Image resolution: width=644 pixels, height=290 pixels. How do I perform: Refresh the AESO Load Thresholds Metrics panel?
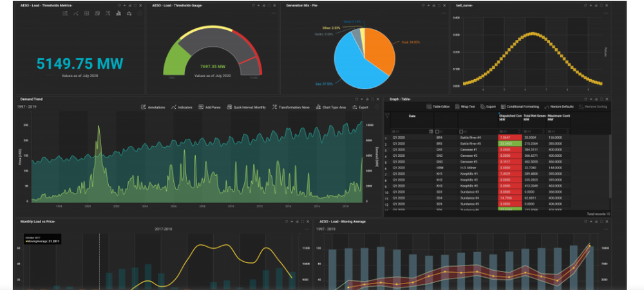[119, 5]
